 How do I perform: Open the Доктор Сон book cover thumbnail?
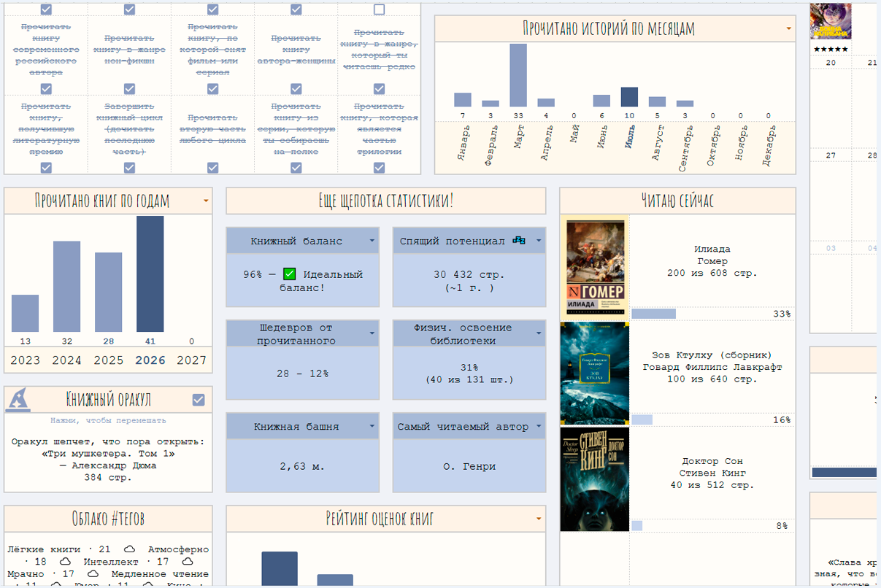[x=595, y=479]
